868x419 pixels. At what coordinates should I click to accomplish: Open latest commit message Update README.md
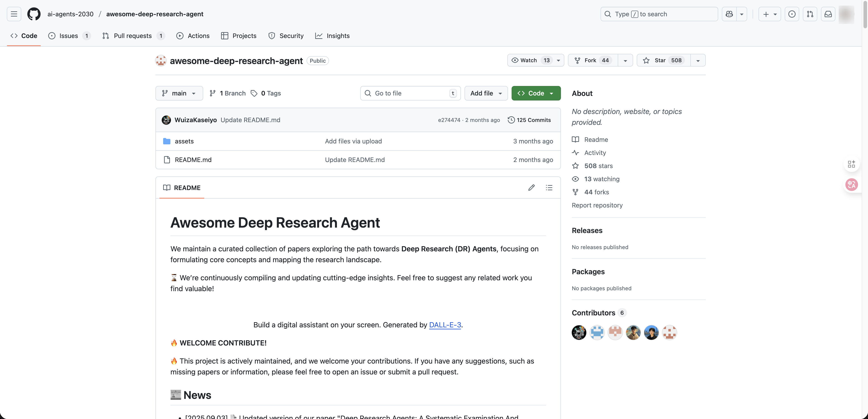[x=250, y=120]
